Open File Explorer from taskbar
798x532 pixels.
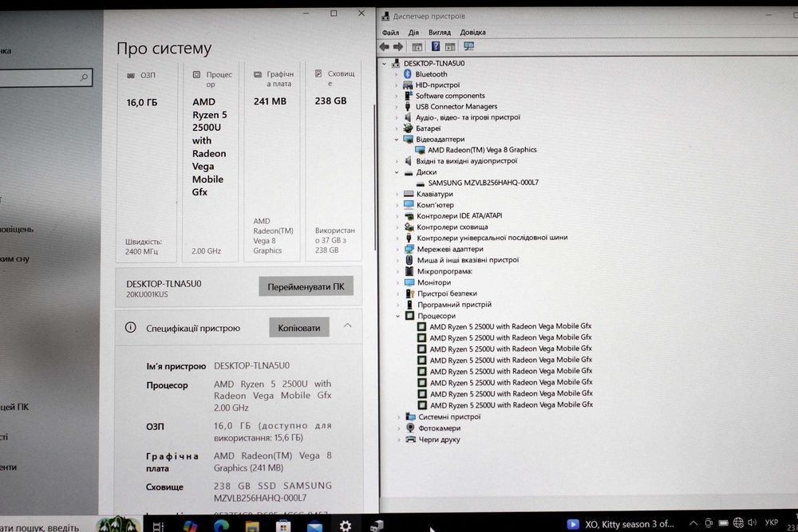pyautogui.click(x=252, y=526)
